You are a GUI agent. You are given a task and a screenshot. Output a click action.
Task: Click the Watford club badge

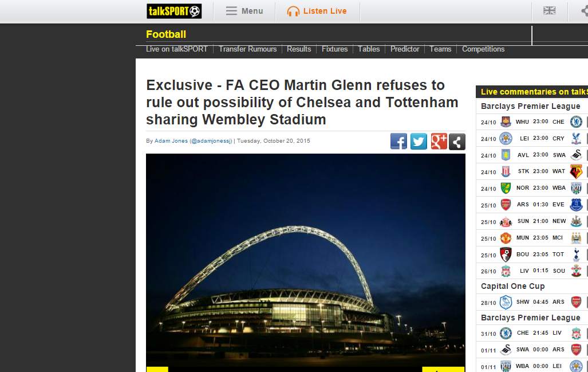point(576,171)
